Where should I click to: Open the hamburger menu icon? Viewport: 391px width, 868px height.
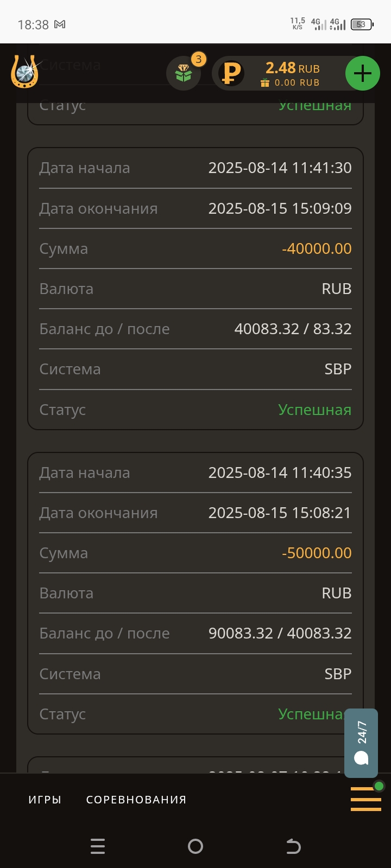coord(365,799)
